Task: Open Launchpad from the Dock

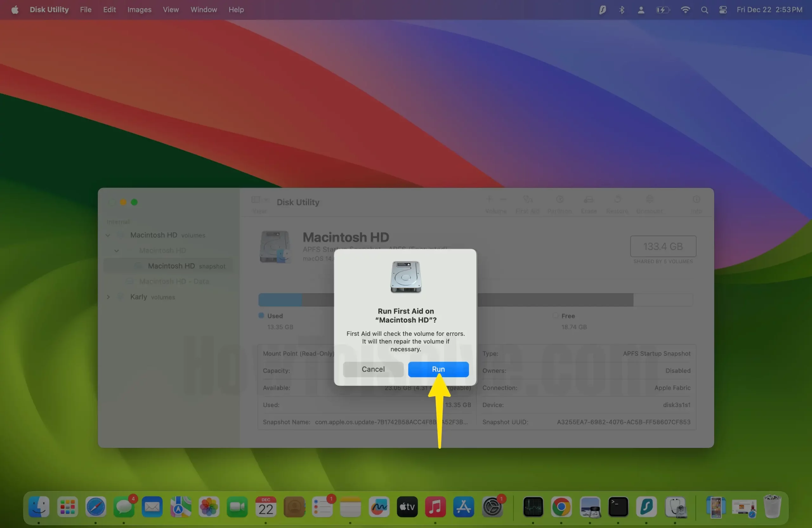Action: click(67, 506)
